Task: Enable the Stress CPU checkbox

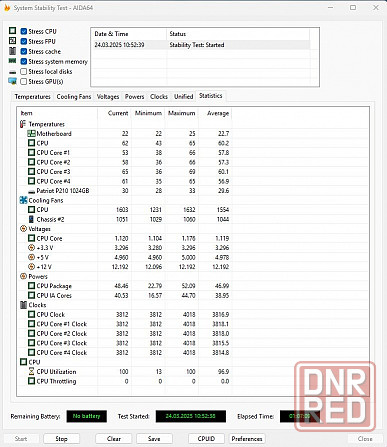Action: click(x=24, y=31)
